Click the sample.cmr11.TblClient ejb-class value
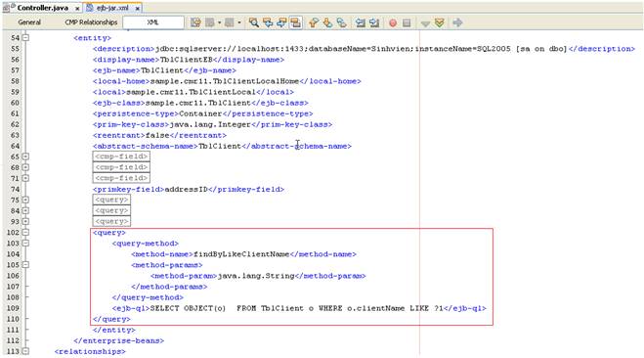 (198, 103)
